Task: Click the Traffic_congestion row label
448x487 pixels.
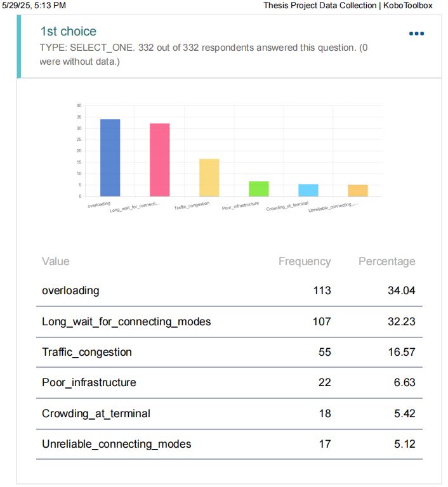Action: point(87,352)
